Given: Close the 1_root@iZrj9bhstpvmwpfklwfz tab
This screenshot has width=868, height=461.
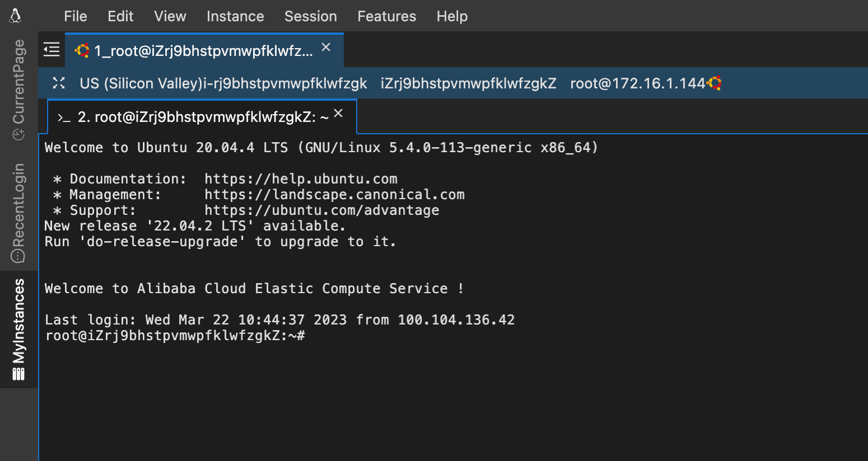Looking at the screenshot, I should [x=326, y=48].
